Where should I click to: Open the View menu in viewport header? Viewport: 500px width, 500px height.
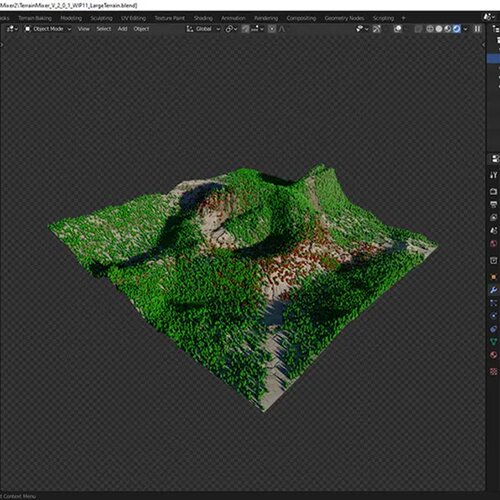click(x=84, y=29)
